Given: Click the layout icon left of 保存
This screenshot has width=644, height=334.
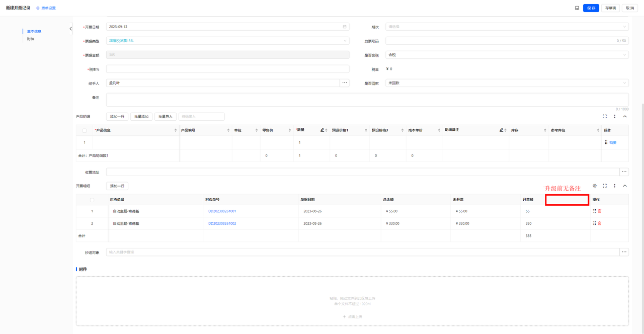Looking at the screenshot, I should click(577, 8).
